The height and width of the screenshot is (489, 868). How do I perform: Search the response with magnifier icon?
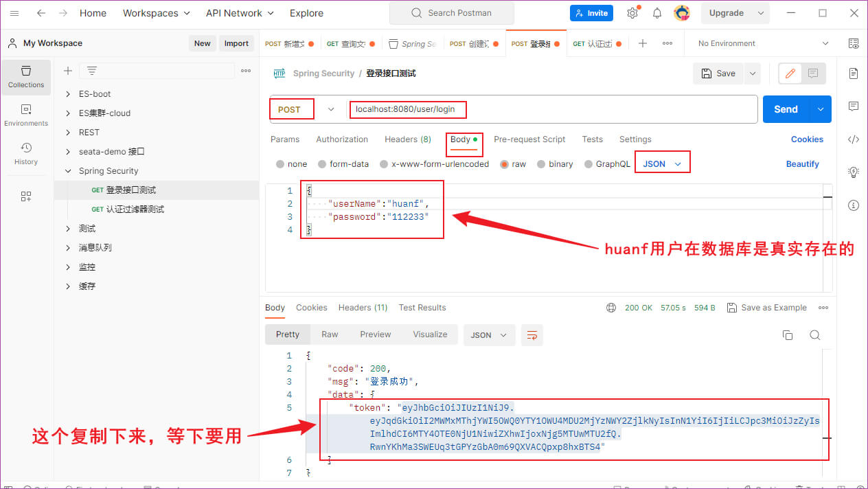815,335
